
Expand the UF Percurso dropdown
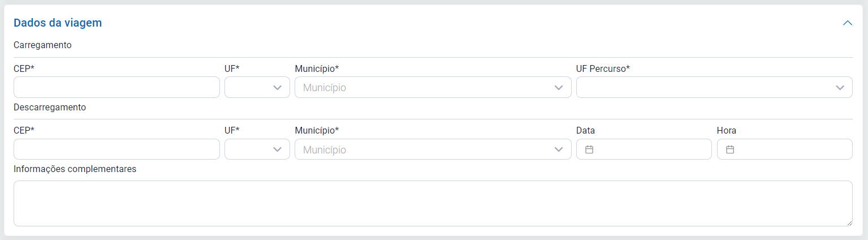click(x=840, y=88)
